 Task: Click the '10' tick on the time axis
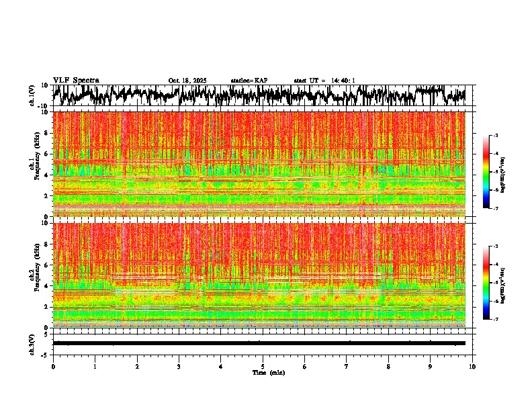click(472, 367)
